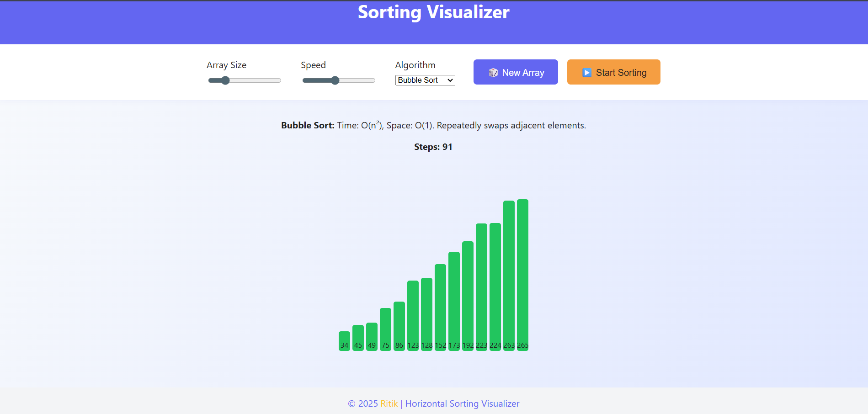Click the Speed slider handle
868x414 pixels.
tap(336, 80)
